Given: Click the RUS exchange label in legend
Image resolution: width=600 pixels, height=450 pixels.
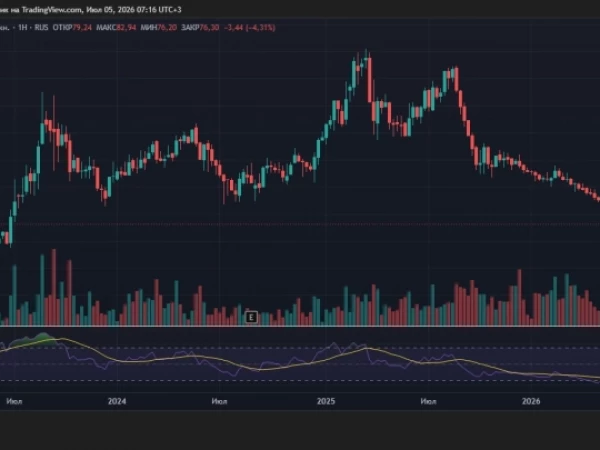Looking at the screenshot, I should pyautogui.click(x=41, y=28).
